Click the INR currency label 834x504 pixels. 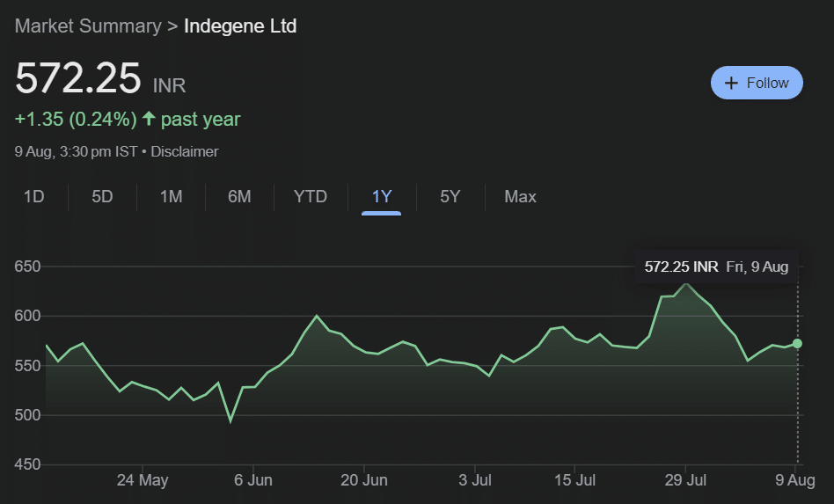[169, 85]
